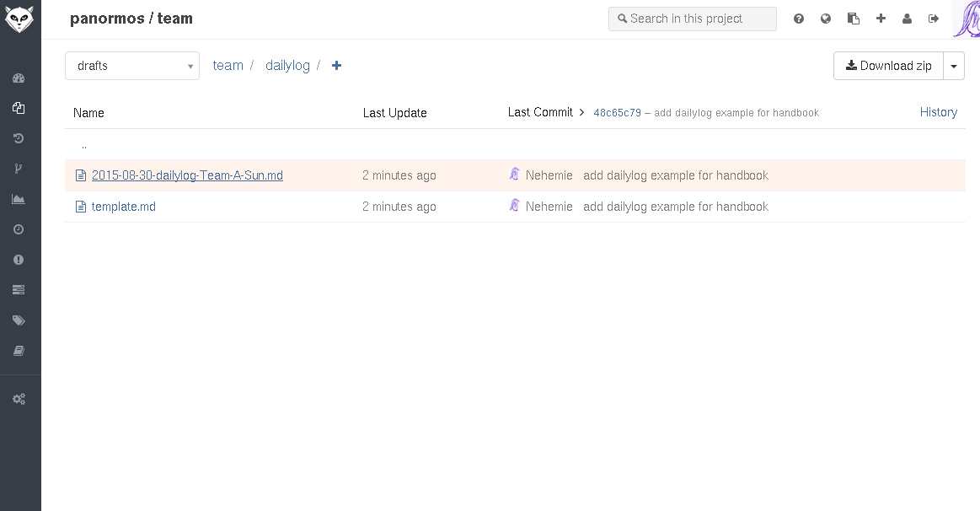
Task: Open the branches fork icon in sidebar
Action: click(x=19, y=169)
